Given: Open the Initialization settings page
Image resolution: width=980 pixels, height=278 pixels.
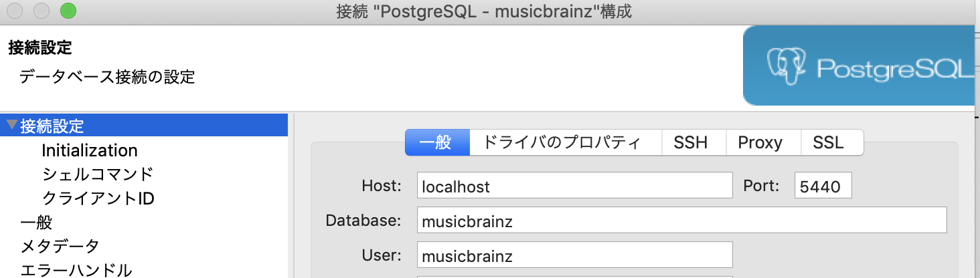Looking at the screenshot, I should coord(90,150).
